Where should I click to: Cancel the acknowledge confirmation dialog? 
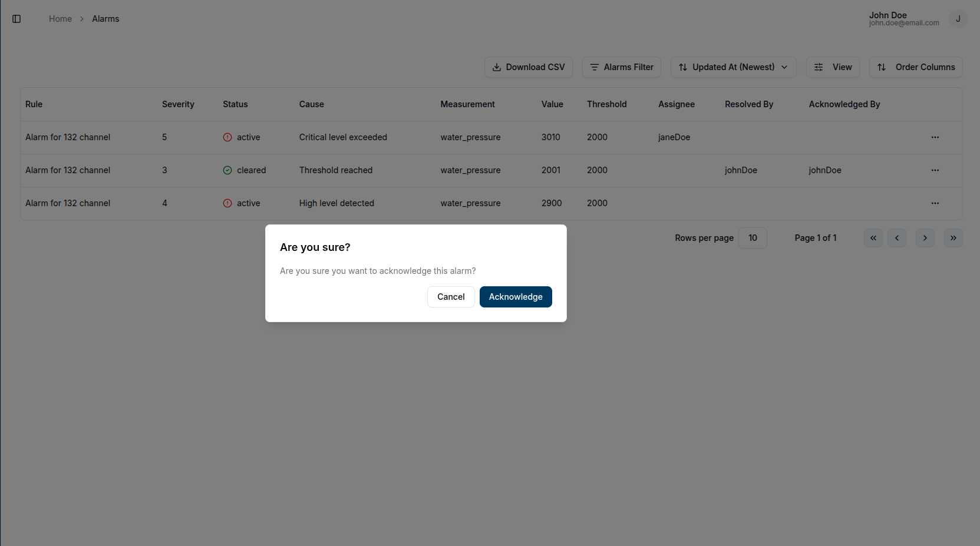tap(450, 297)
